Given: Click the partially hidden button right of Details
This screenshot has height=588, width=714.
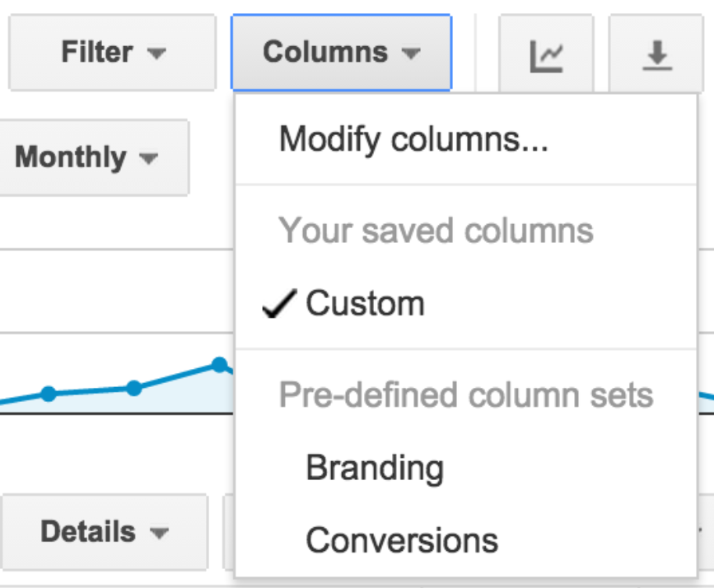Looking at the screenshot, I should (229, 532).
